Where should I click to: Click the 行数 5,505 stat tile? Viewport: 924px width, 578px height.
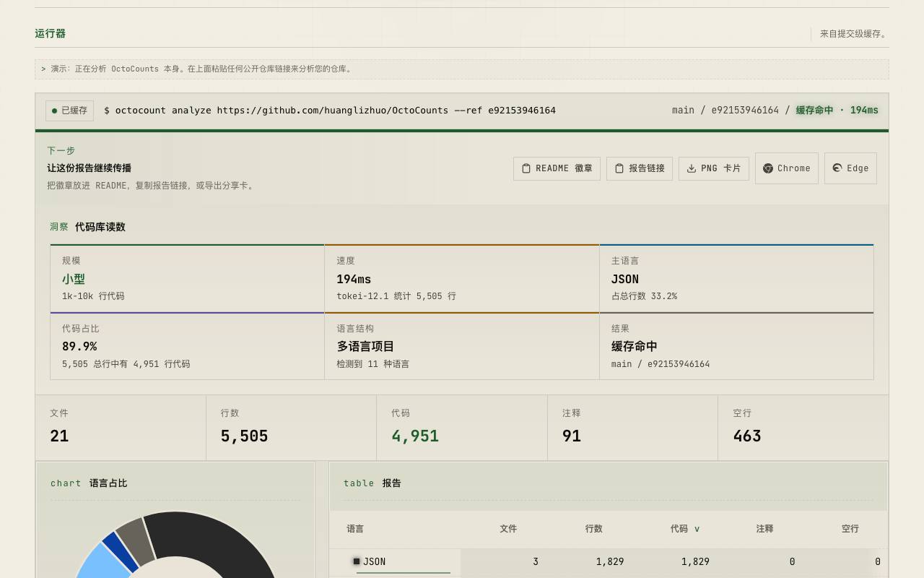point(291,427)
